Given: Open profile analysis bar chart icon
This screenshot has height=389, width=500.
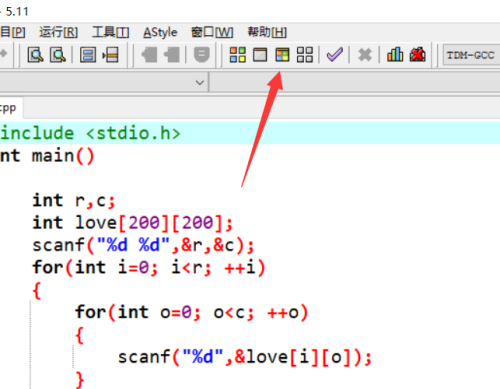Looking at the screenshot, I should tap(395, 55).
